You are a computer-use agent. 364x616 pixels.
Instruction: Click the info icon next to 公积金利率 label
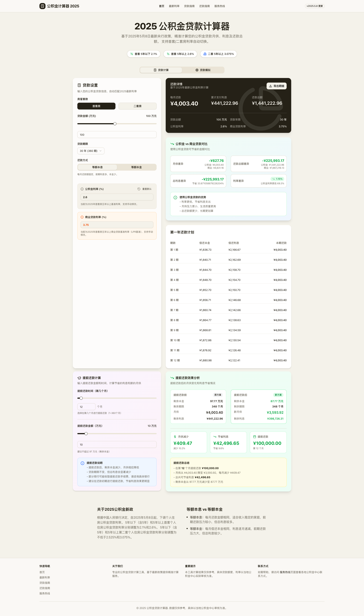pyautogui.click(x=82, y=189)
